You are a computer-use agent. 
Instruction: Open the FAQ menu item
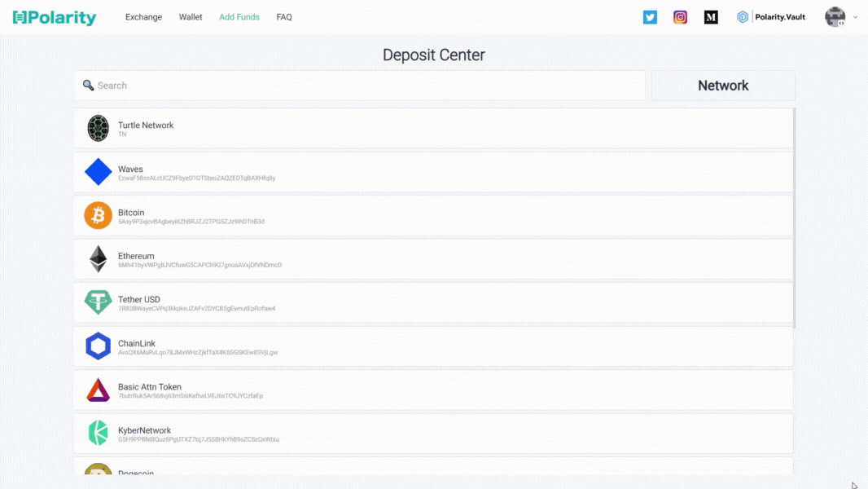tap(284, 17)
